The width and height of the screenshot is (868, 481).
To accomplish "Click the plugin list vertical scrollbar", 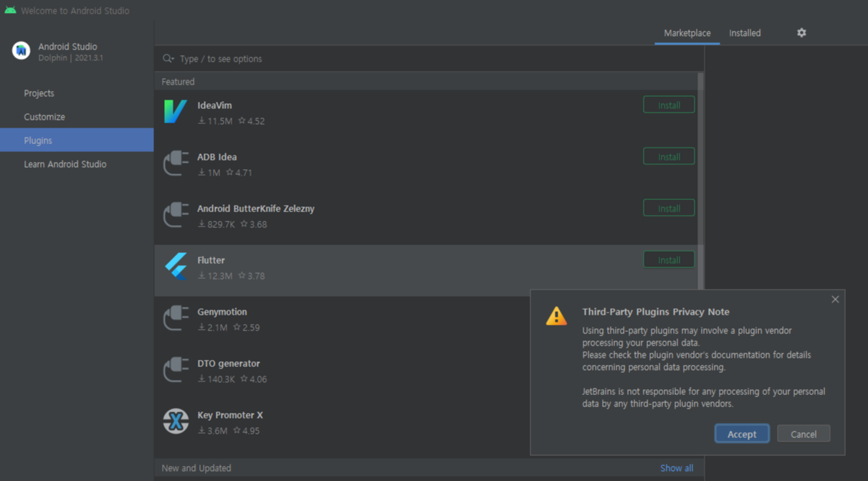I will pyautogui.click(x=700, y=179).
